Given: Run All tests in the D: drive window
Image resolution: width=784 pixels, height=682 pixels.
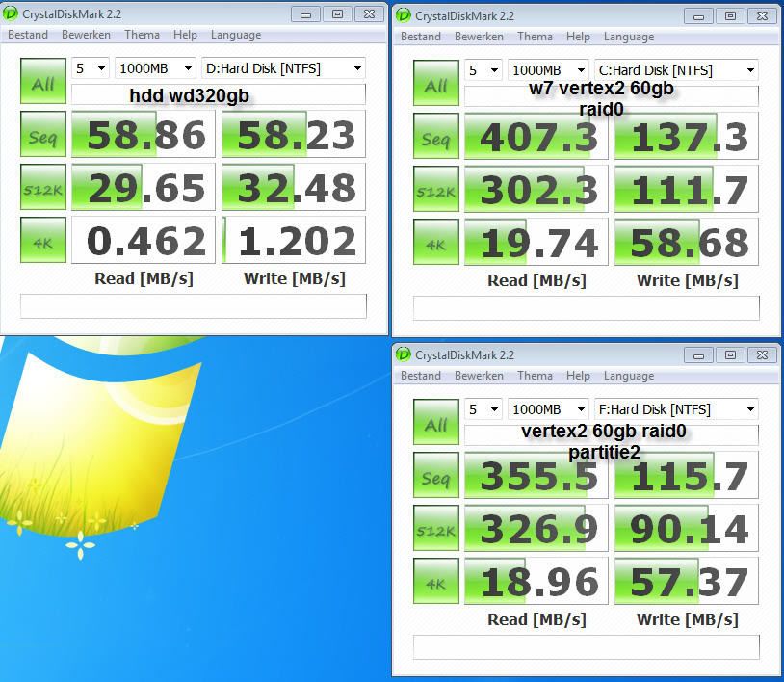Looking at the screenshot, I should point(43,81).
